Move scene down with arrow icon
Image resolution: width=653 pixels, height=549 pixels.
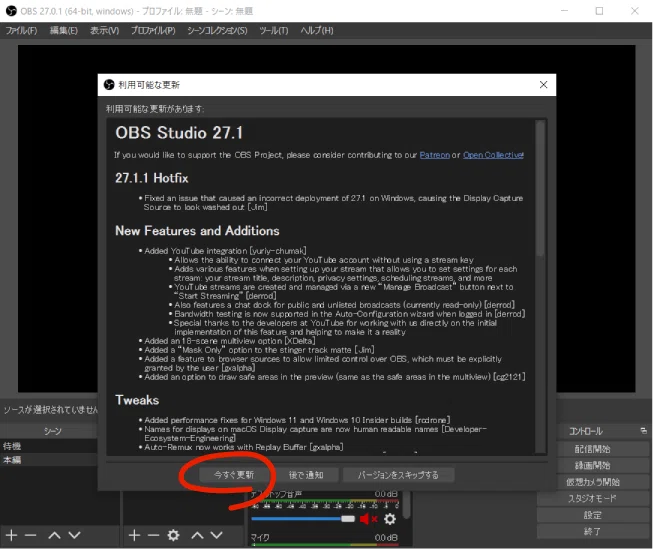75,535
